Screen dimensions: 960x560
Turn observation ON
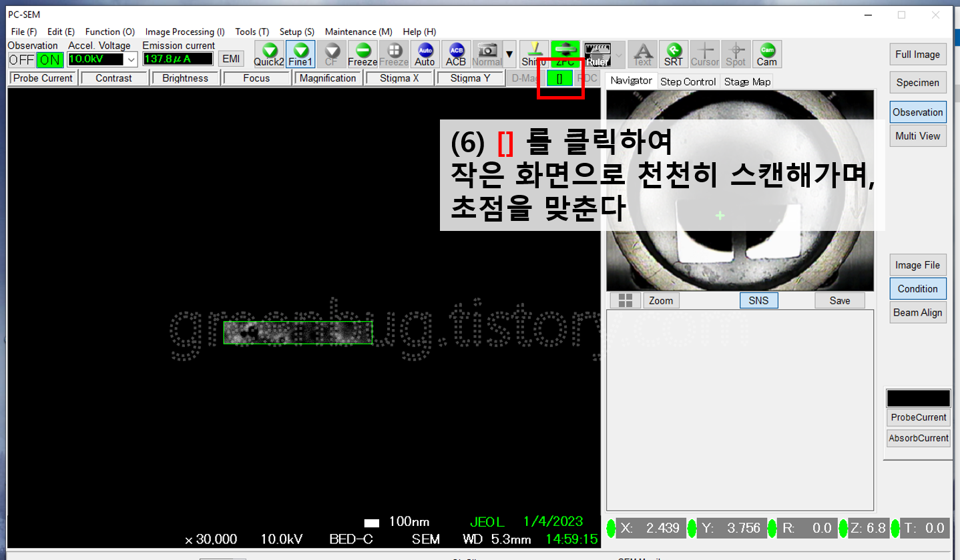tap(49, 60)
